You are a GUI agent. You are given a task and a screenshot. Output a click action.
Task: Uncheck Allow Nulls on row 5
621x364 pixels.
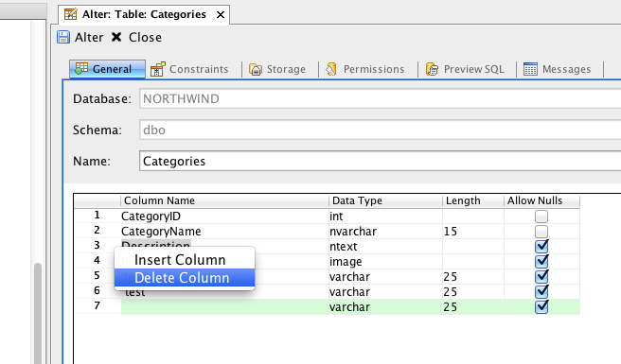[x=541, y=276]
